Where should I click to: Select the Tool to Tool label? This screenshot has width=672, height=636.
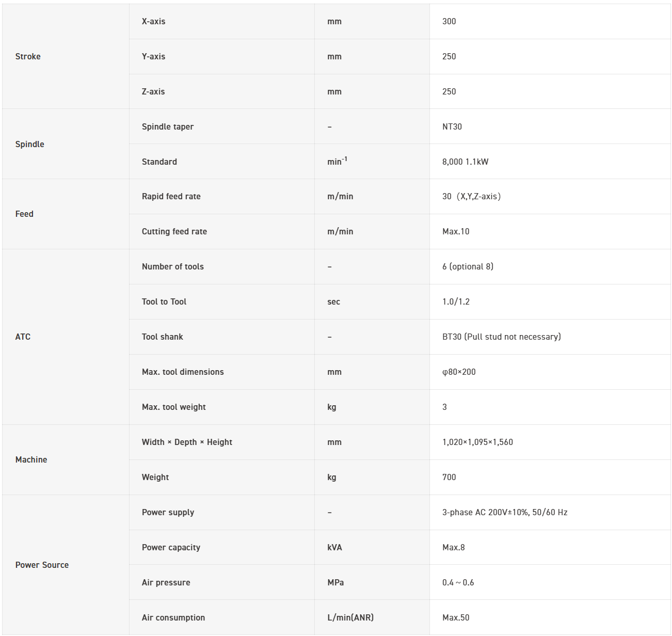164,301
